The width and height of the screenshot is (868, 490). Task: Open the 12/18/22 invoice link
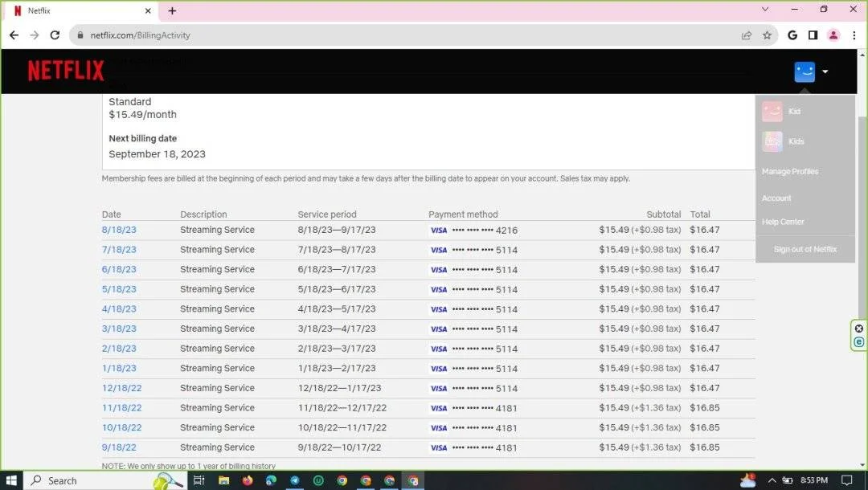(122, 388)
